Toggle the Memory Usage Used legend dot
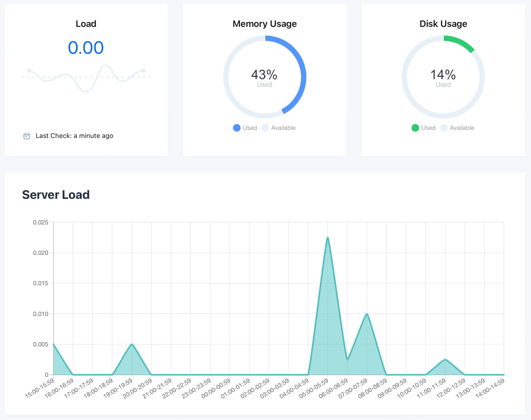The height and width of the screenshot is (420, 531). [x=237, y=128]
